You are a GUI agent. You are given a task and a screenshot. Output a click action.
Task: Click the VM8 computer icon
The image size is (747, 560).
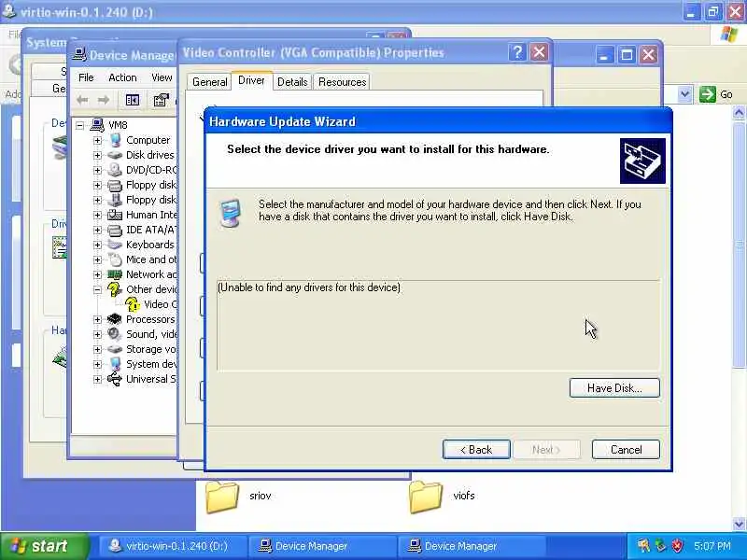click(97, 125)
